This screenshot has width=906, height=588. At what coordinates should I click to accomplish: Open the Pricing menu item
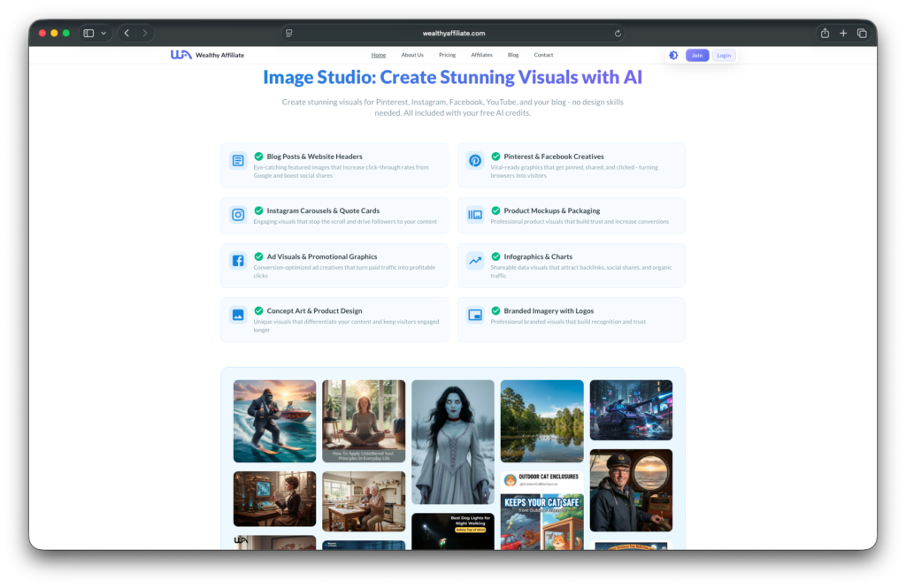447,55
